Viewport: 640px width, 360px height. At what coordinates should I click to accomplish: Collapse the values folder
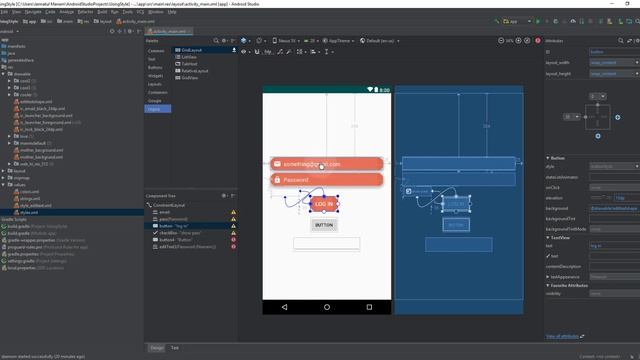pos(3,185)
